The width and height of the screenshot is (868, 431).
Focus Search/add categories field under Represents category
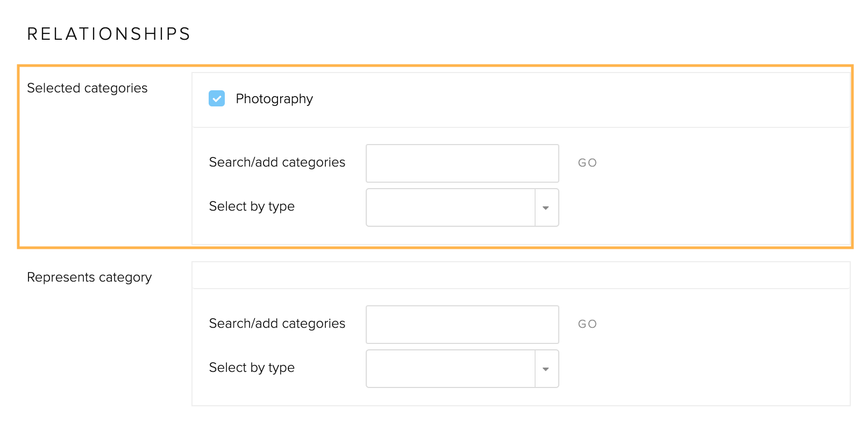(463, 325)
